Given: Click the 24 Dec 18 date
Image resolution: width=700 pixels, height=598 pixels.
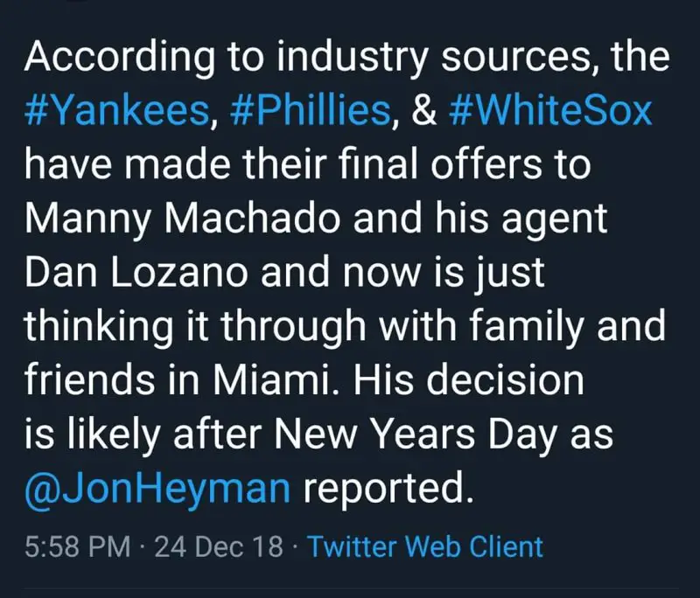Looking at the screenshot, I should [x=218, y=547].
